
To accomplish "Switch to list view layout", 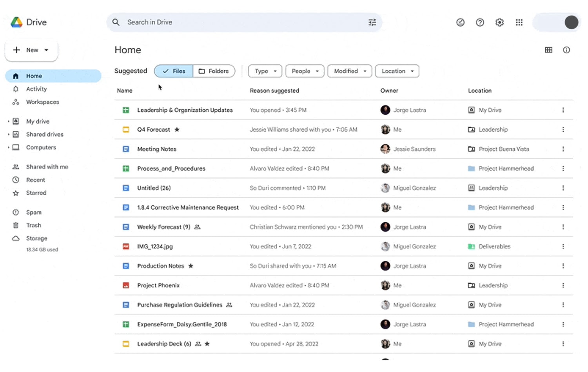I will (548, 50).
